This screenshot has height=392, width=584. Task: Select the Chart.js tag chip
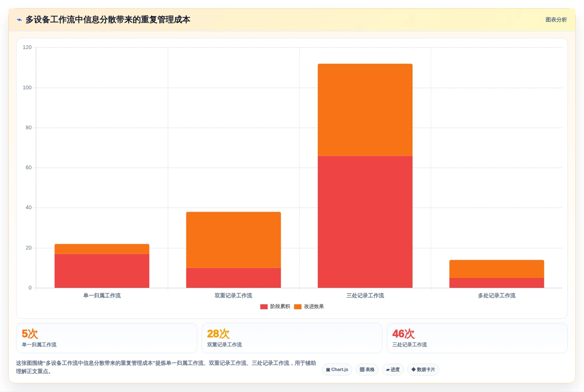click(x=337, y=369)
